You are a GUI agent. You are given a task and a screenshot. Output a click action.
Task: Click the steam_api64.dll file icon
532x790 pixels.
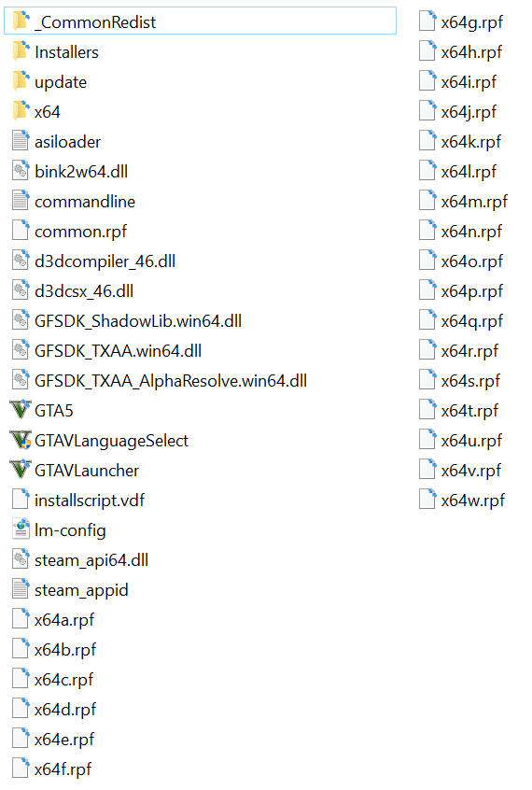click(21, 559)
